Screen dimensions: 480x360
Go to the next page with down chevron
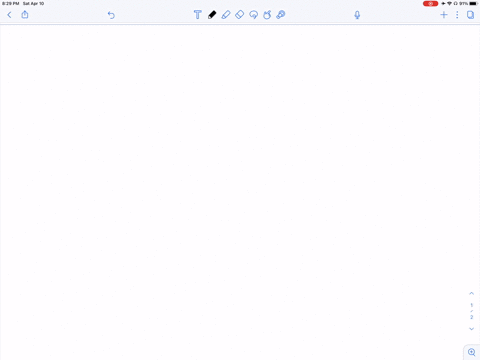click(x=471, y=329)
